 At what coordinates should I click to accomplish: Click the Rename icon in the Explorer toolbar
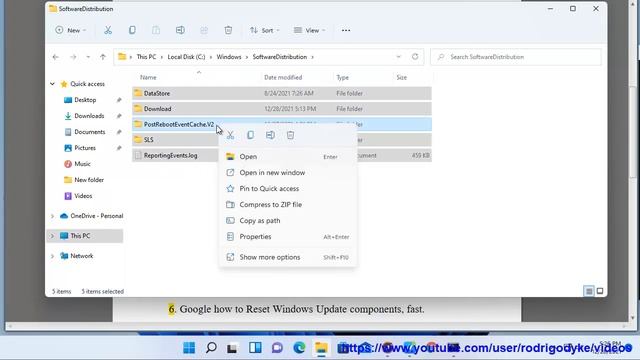click(x=180, y=30)
